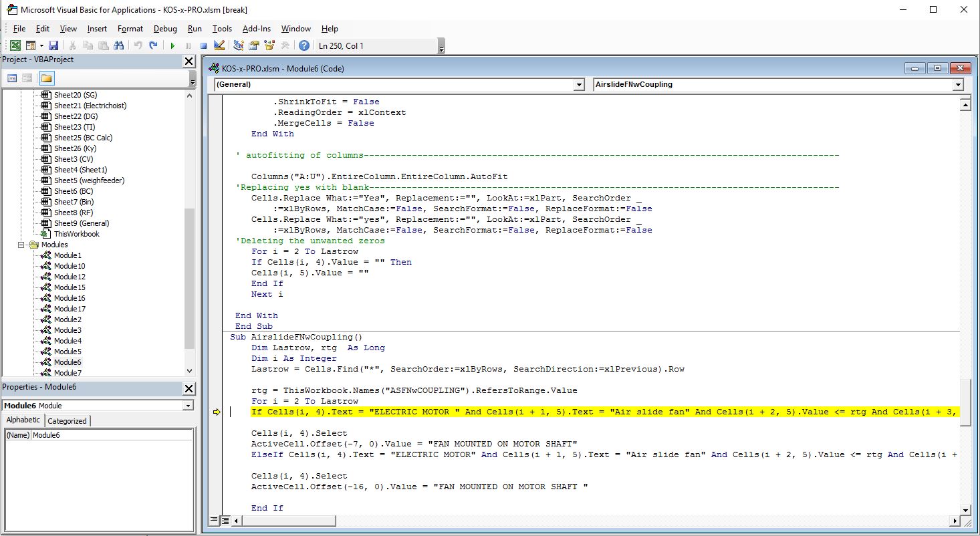This screenshot has height=536, width=980.
Task: Click the Redo arrow icon
Action: 153,45
